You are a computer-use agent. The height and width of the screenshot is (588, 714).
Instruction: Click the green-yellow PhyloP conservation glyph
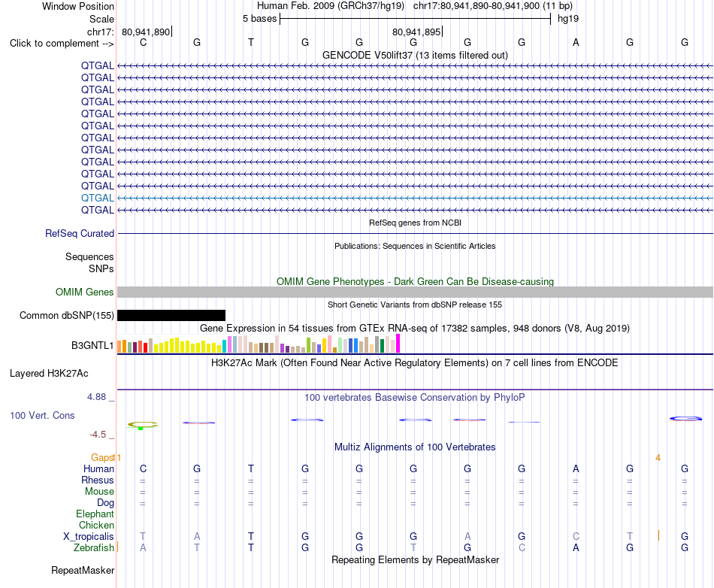pos(143,425)
